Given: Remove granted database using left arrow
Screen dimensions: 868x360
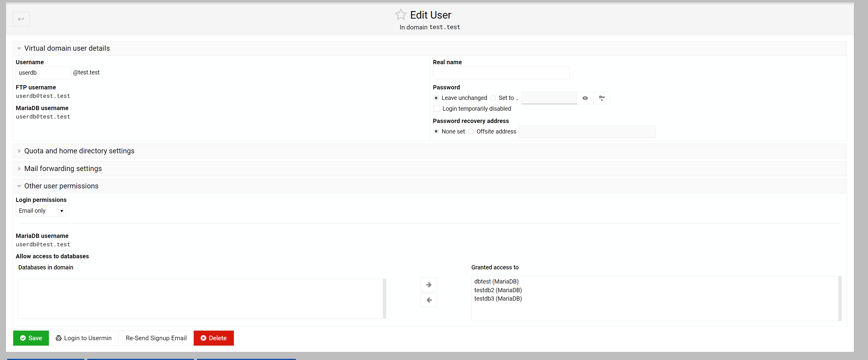Looking at the screenshot, I should [429, 300].
